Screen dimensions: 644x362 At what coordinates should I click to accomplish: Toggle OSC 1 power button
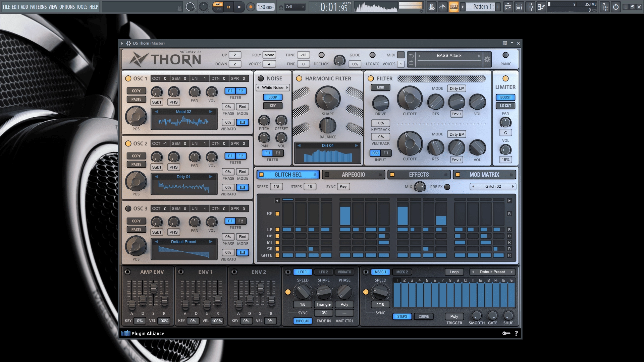(128, 78)
